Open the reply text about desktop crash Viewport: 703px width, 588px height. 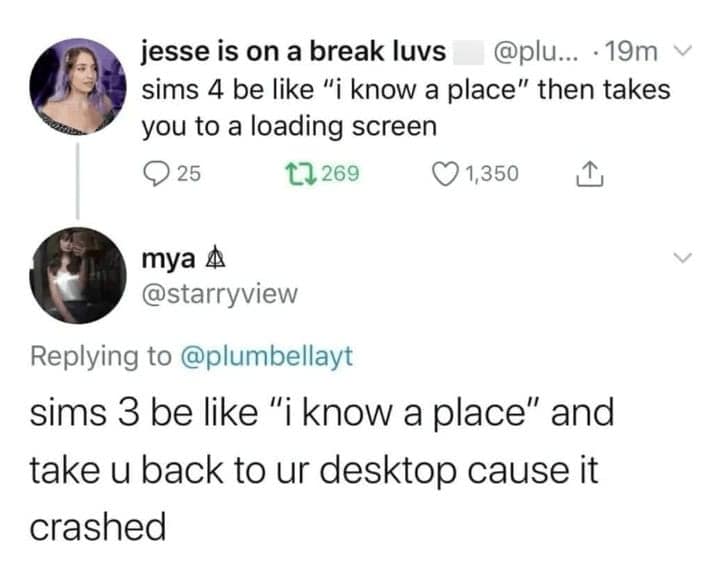coord(321,470)
